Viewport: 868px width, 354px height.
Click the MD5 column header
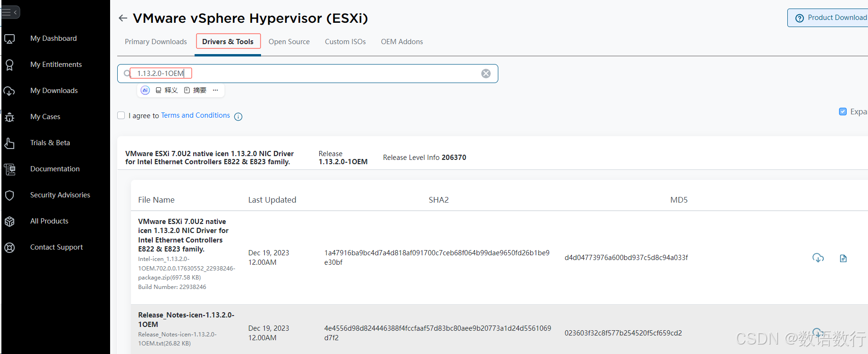pos(679,200)
